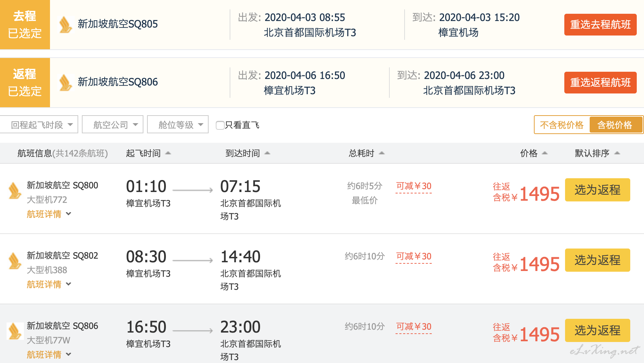The image size is (644, 363).
Task: Click the 返程 已选定 label
Action: [25, 83]
